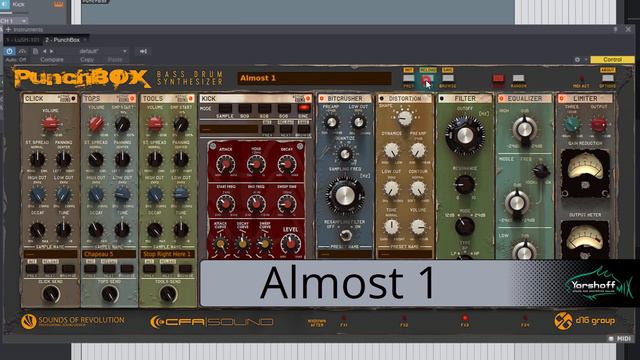Click main NEXT preset button
Screen dimensions: 640x360
[x=427, y=79]
